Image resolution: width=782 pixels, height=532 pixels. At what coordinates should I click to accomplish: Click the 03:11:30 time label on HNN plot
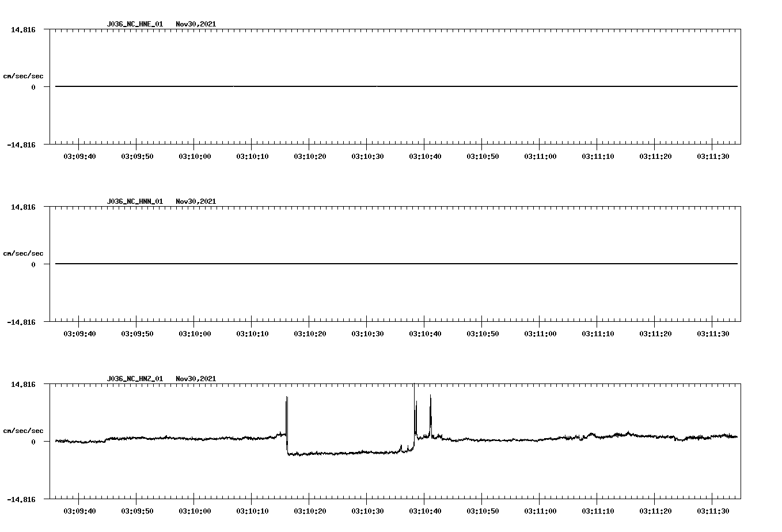coord(713,334)
